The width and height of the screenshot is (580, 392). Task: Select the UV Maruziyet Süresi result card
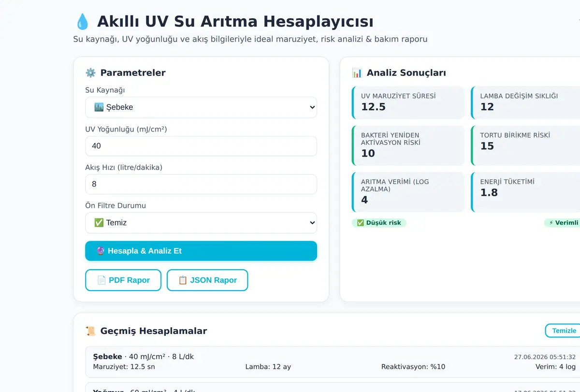[x=408, y=102]
